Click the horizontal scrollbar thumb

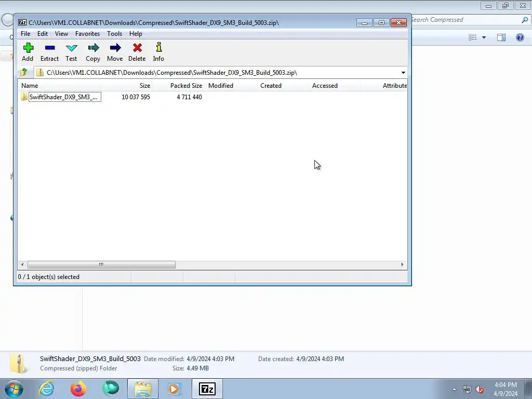pyautogui.click(x=101, y=264)
